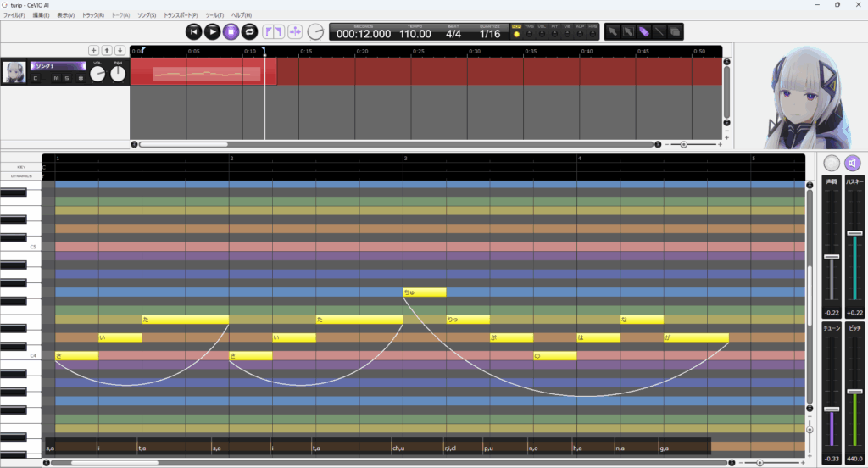Click the ハスキー fader handle
868x468 pixels.
854,233
